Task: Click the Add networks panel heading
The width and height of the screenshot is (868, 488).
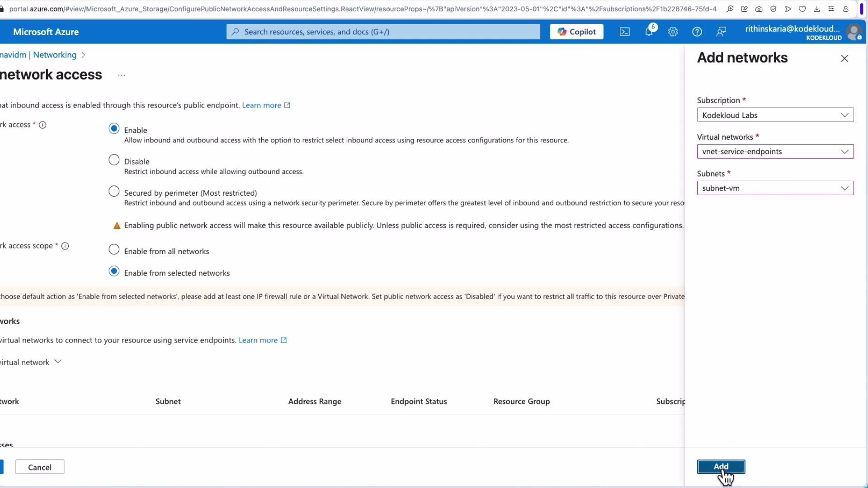Action: [742, 58]
